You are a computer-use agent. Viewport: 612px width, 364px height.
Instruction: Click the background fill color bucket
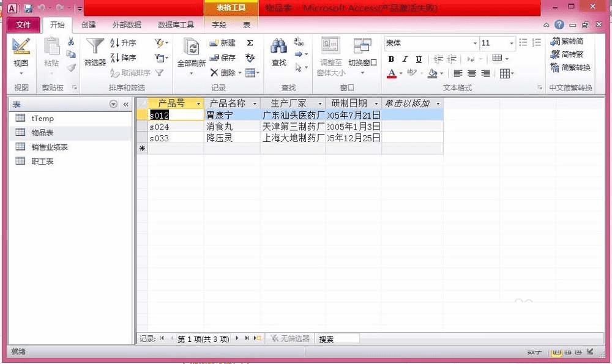[433, 73]
